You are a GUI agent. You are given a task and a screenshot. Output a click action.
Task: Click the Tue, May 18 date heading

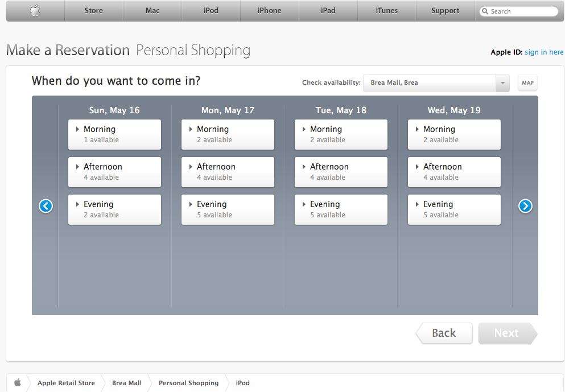point(341,110)
